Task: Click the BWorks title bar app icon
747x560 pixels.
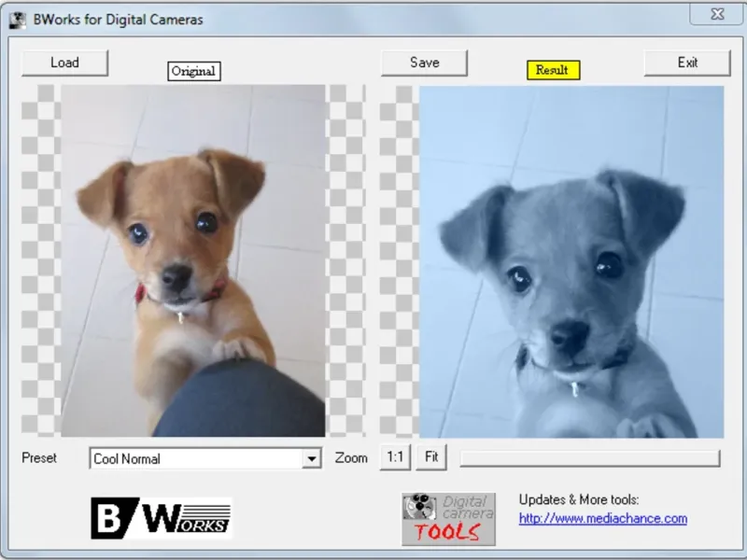Action: [18, 20]
